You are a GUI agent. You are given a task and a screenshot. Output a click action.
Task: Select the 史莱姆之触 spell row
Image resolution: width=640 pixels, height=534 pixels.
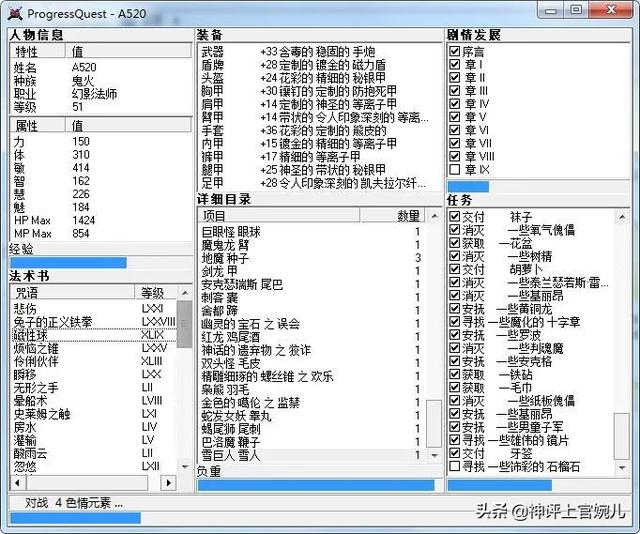(94, 414)
